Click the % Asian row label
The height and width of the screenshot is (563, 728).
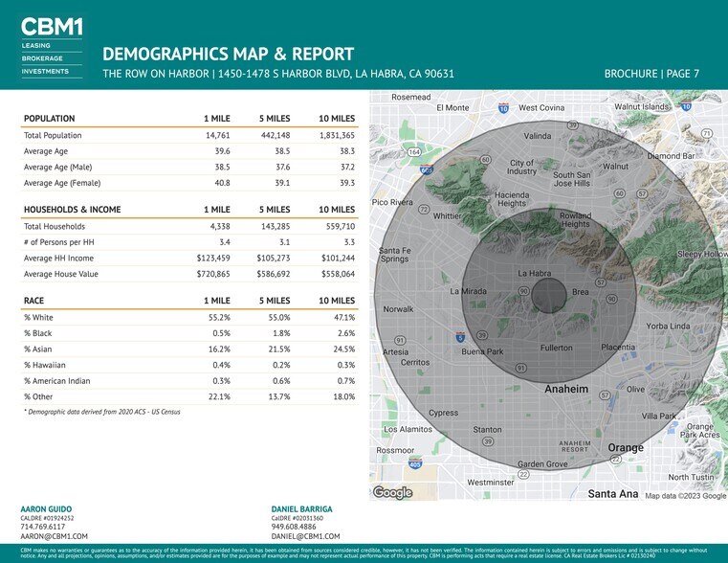coord(38,349)
